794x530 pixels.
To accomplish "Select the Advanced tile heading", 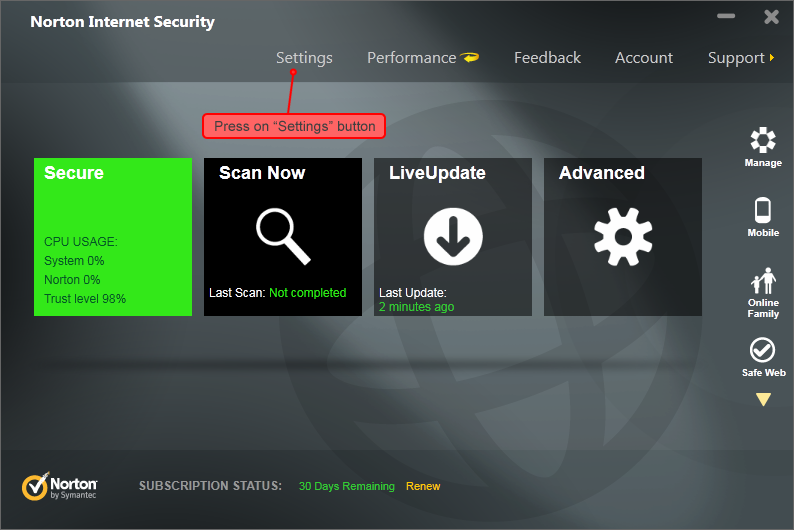I will [x=602, y=173].
